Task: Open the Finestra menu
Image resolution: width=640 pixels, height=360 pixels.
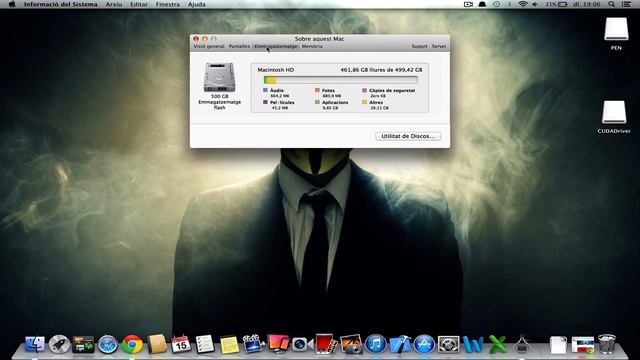Action: (168, 4)
